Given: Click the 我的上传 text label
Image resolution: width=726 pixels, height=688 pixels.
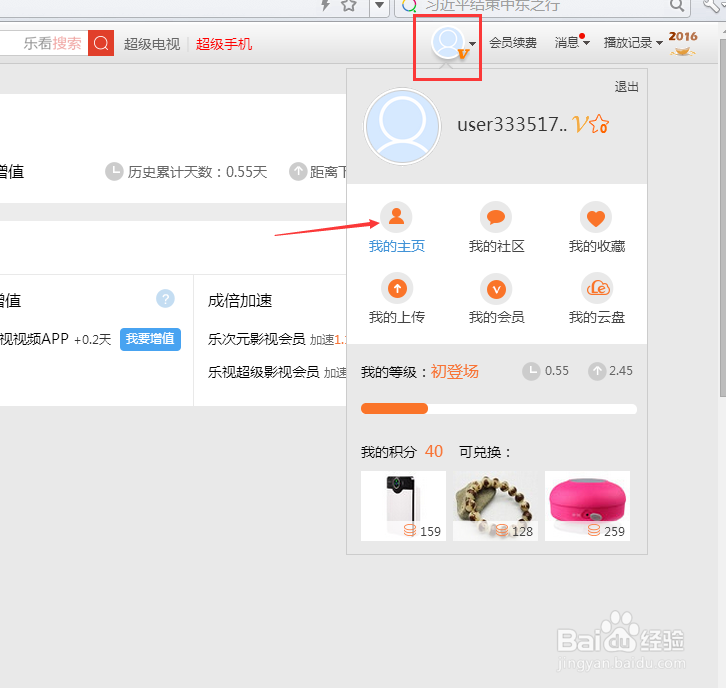Looking at the screenshot, I should click(x=397, y=317).
